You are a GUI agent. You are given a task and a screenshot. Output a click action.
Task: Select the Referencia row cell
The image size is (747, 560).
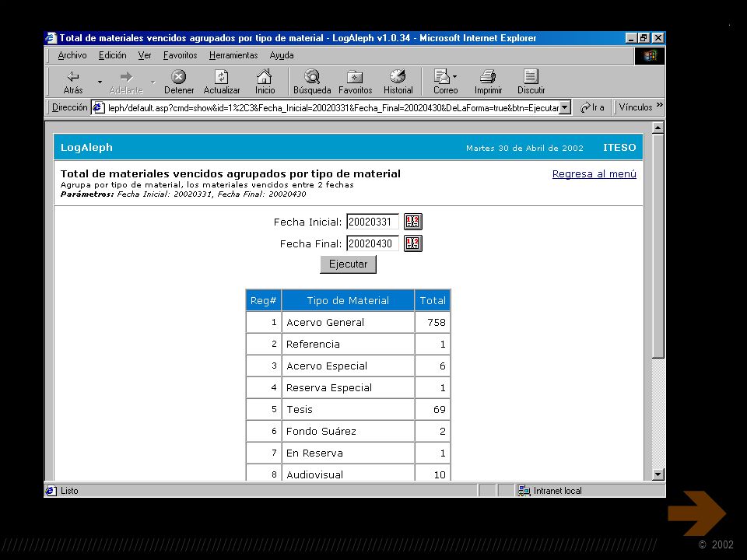(348, 345)
